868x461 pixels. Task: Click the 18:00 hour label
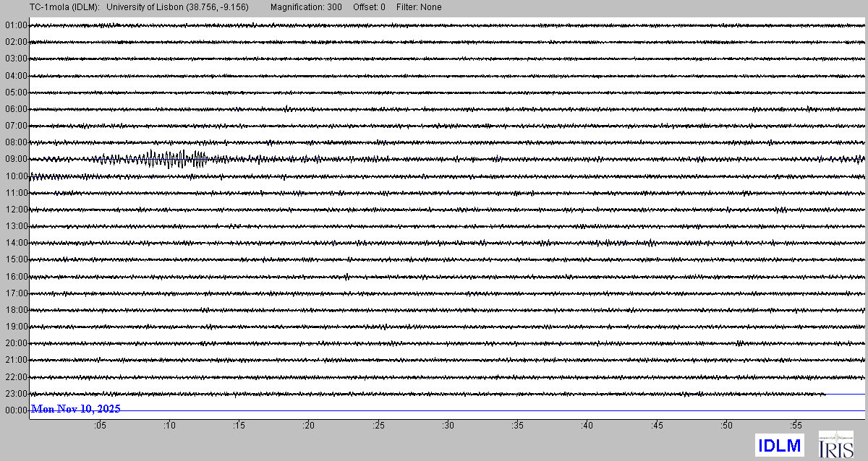tap(16, 310)
